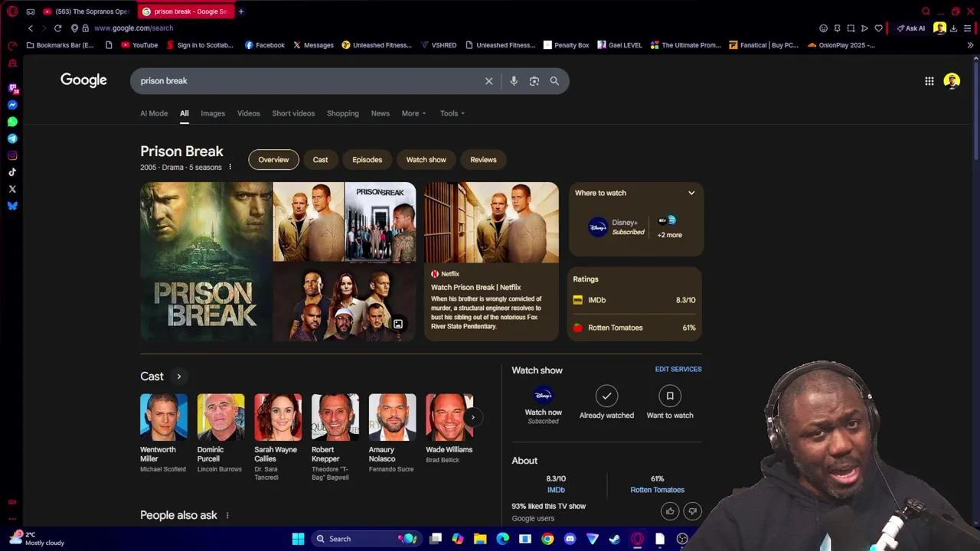Switch to The Sopranos browser tab
The width and height of the screenshot is (980, 551).
pyautogui.click(x=86, y=11)
